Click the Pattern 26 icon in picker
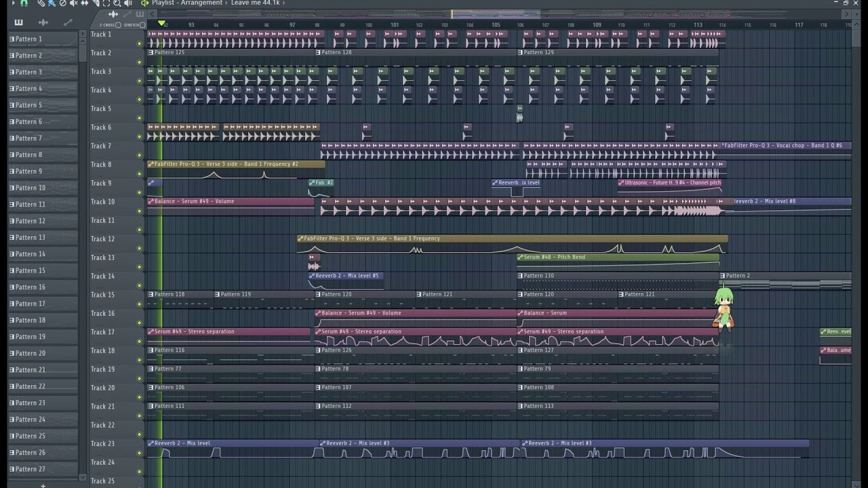This screenshot has width=868, height=488. click(x=12, y=453)
